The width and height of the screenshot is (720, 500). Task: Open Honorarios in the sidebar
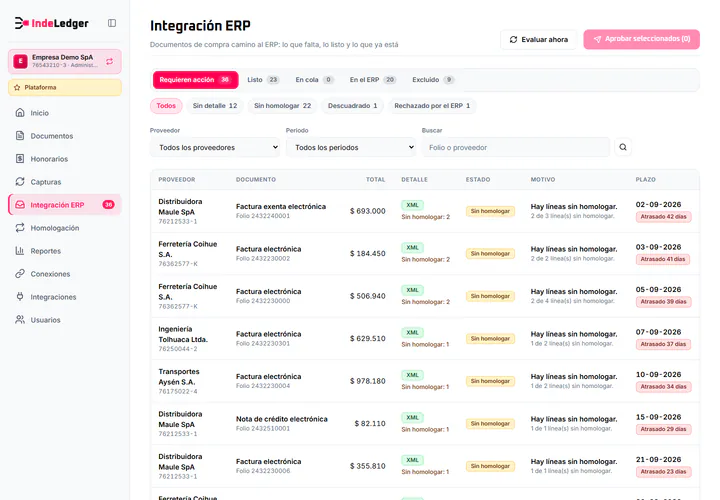65,158
